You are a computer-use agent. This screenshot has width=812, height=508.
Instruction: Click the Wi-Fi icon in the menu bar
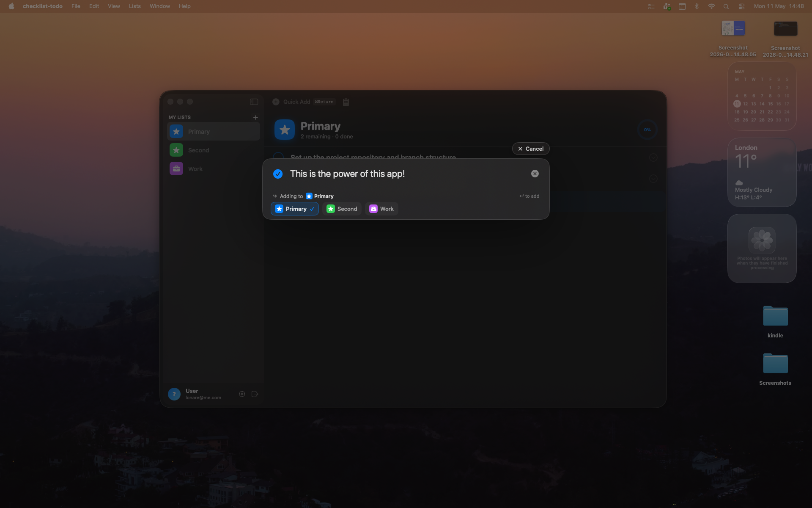pyautogui.click(x=711, y=6)
